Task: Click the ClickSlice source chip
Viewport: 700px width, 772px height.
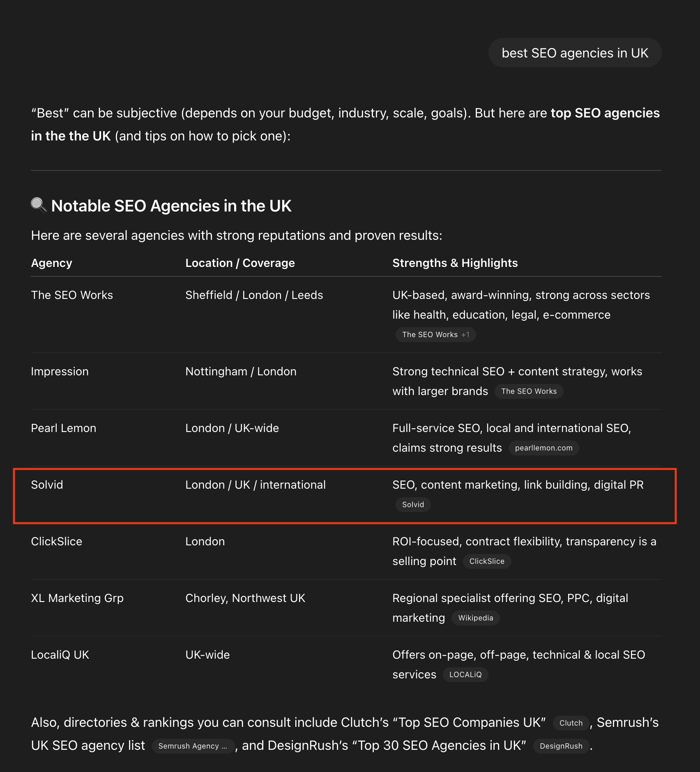Action: 487,561
